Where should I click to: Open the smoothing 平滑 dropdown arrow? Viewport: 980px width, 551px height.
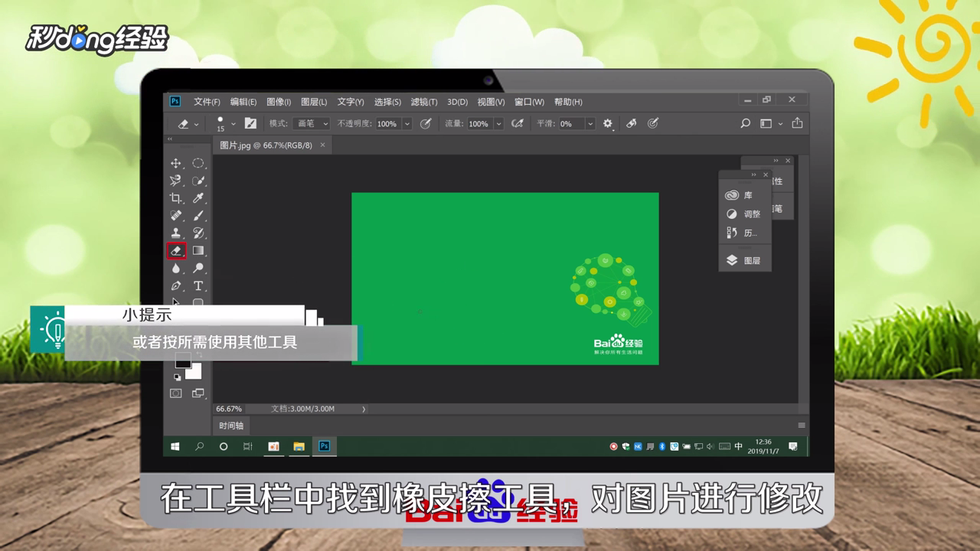tap(590, 124)
